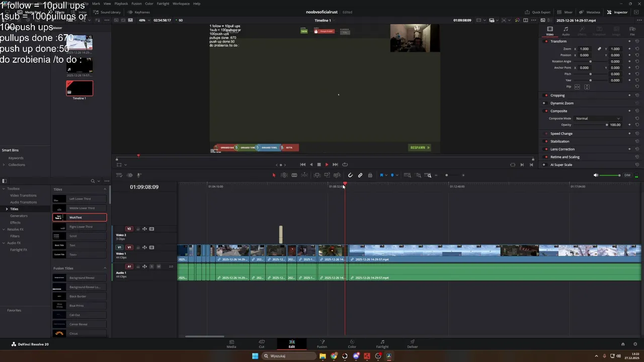Enable the Dynamic Zoom switch
This screenshot has width=644, height=362.
pos(544,103)
